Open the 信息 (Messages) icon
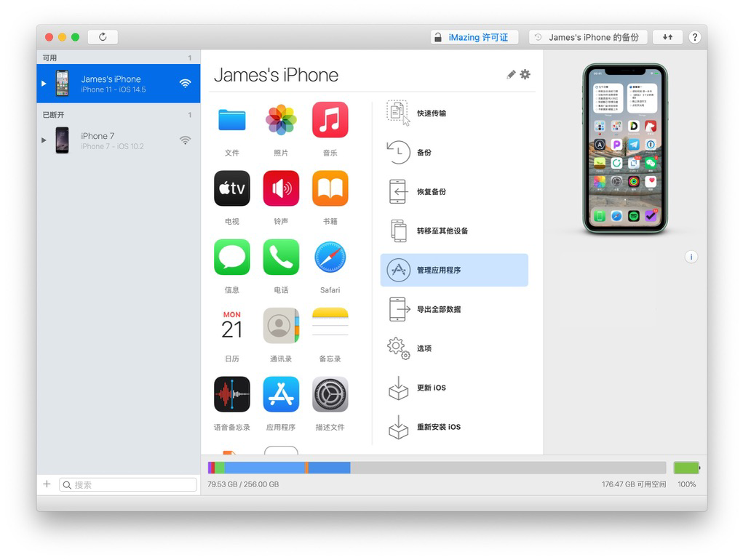Screen dimensions: 743x560 pos(231,257)
